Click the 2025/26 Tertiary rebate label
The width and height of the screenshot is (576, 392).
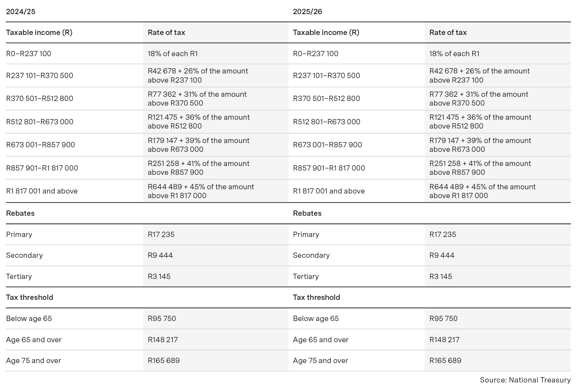(x=306, y=277)
